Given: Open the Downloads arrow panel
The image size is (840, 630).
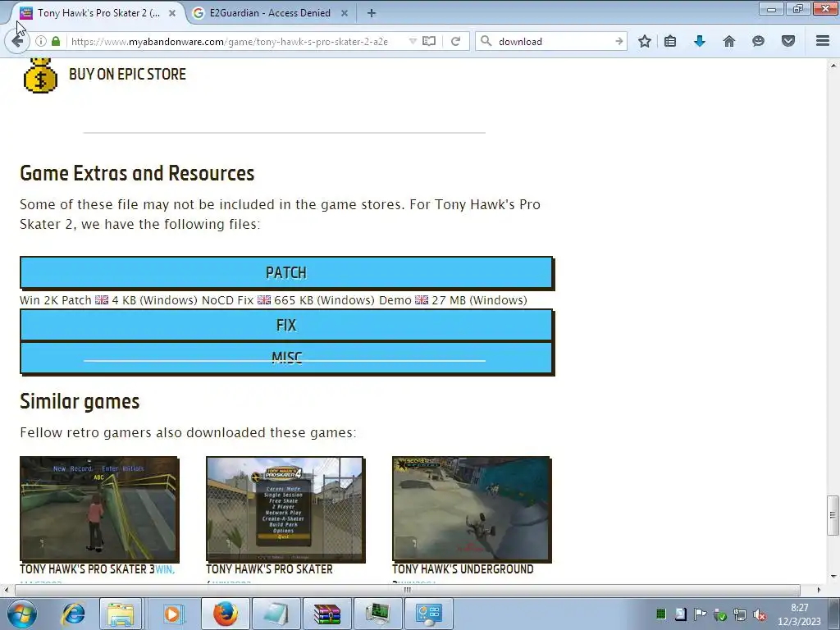Looking at the screenshot, I should (x=700, y=41).
